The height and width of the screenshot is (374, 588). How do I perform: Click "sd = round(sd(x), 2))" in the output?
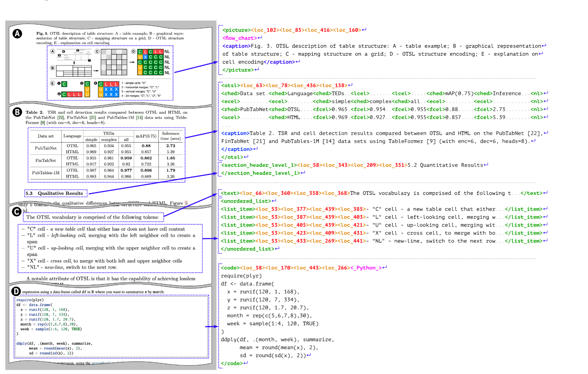pyautogui.click(x=273, y=356)
